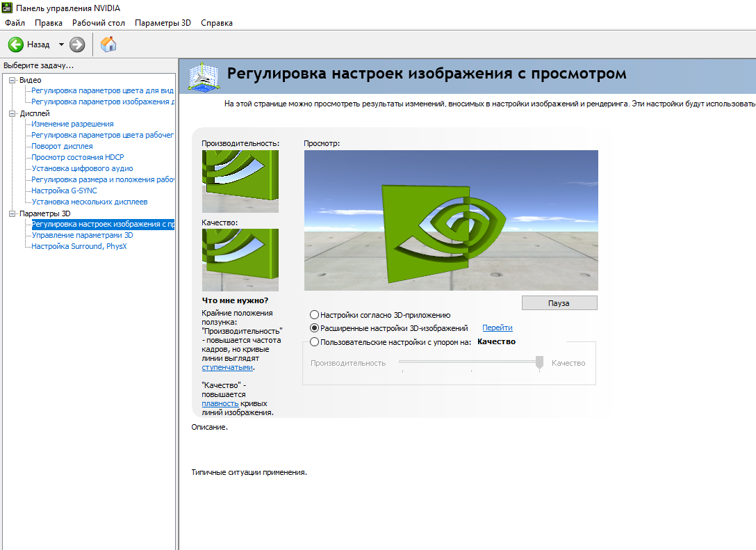Select Пользовательские настройки с упором на option
Viewport: 756px width, 550px height.
coord(315,342)
